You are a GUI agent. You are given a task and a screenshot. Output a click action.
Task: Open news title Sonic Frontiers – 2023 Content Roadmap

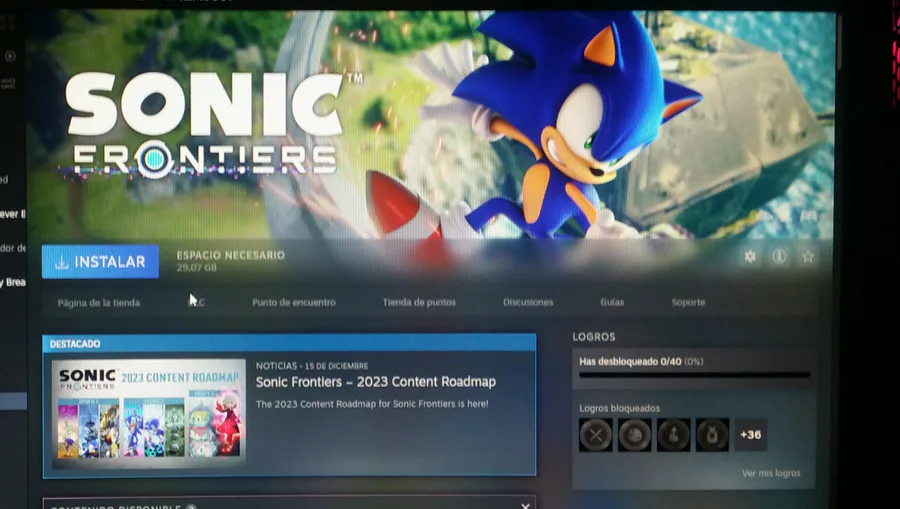click(x=376, y=382)
